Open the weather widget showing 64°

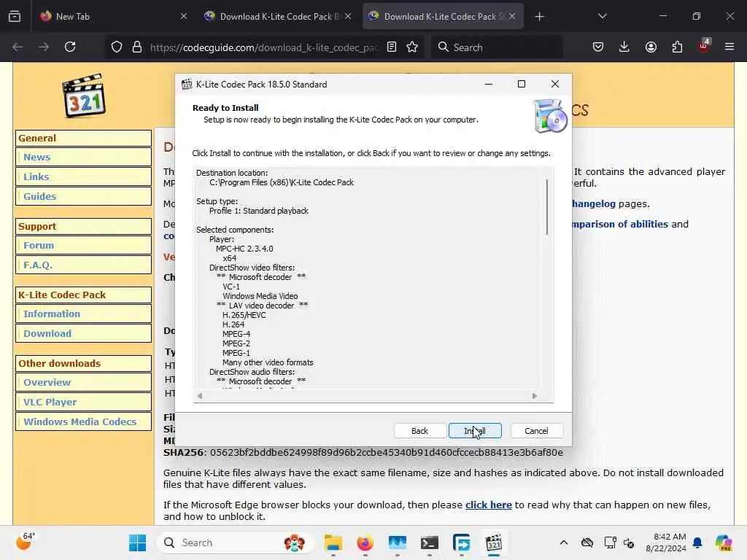(x=26, y=541)
